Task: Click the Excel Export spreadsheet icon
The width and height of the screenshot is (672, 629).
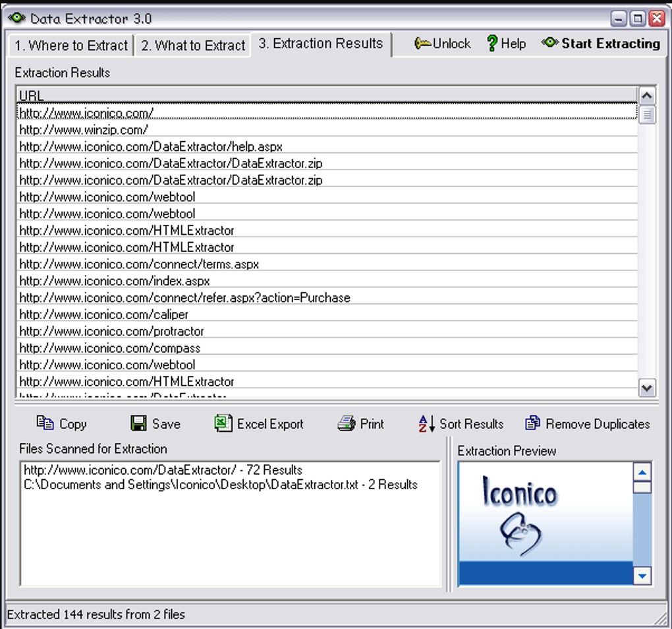Action: (223, 423)
